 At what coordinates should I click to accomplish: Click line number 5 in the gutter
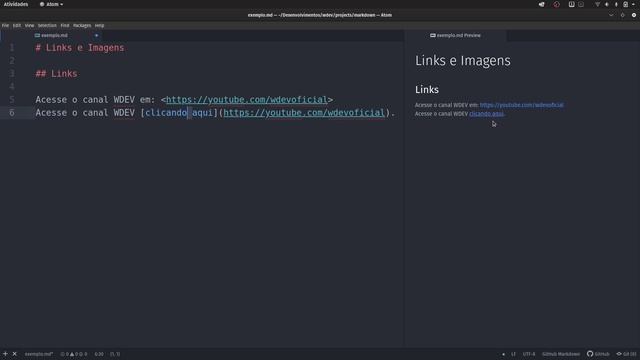[x=12, y=100]
